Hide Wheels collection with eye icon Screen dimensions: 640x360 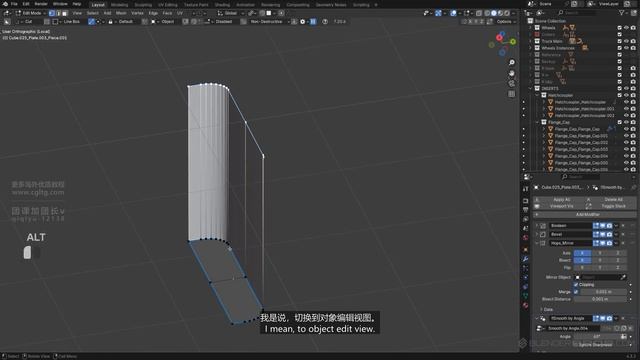point(627,28)
